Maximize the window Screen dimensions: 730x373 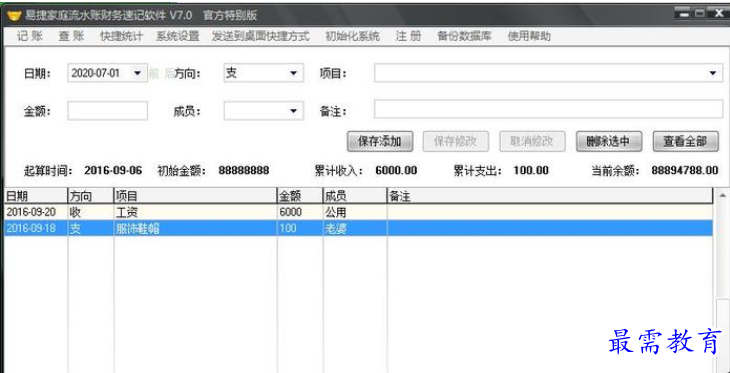pyautogui.click(x=699, y=14)
